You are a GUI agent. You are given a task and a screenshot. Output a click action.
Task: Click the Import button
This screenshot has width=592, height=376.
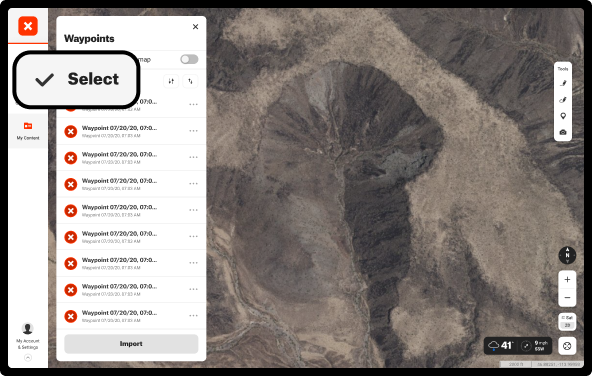(x=131, y=344)
